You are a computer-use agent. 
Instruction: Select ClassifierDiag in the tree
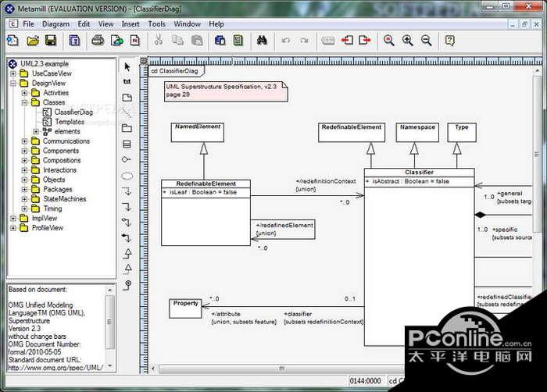click(73, 112)
